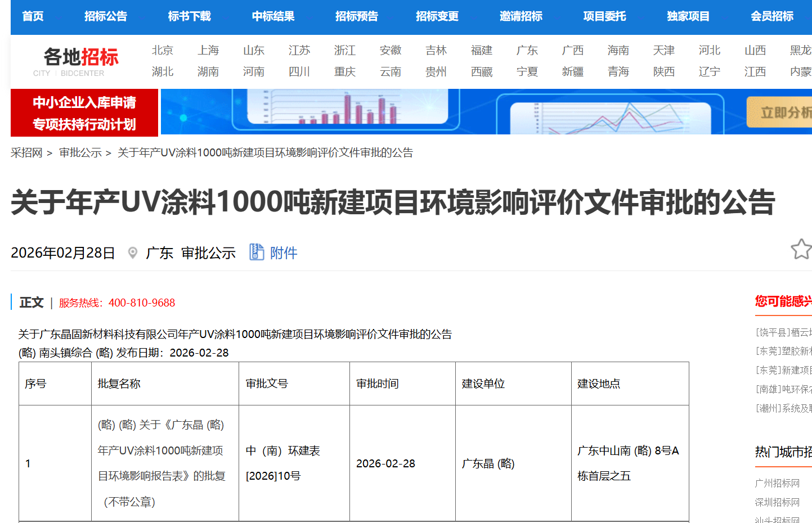
Task: Click the attachment file icon
Action: [x=257, y=252]
